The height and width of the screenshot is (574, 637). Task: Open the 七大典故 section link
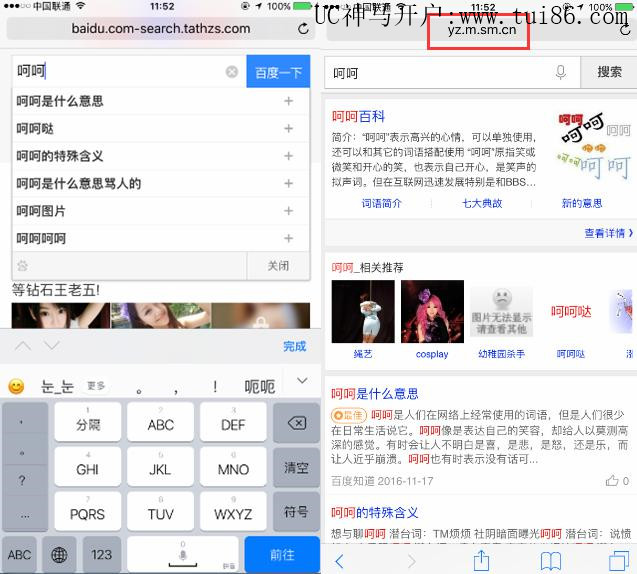tap(482, 203)
